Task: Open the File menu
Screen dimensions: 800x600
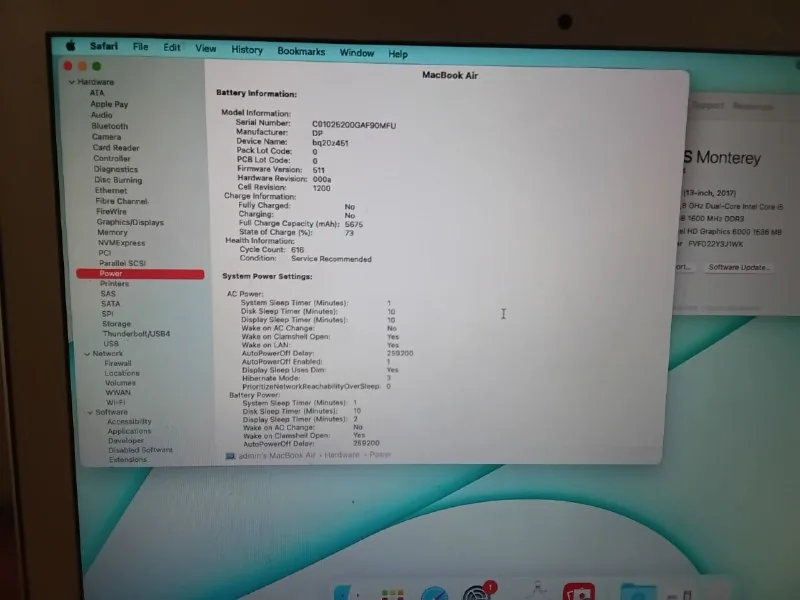Action: click(x=140, y=46)
